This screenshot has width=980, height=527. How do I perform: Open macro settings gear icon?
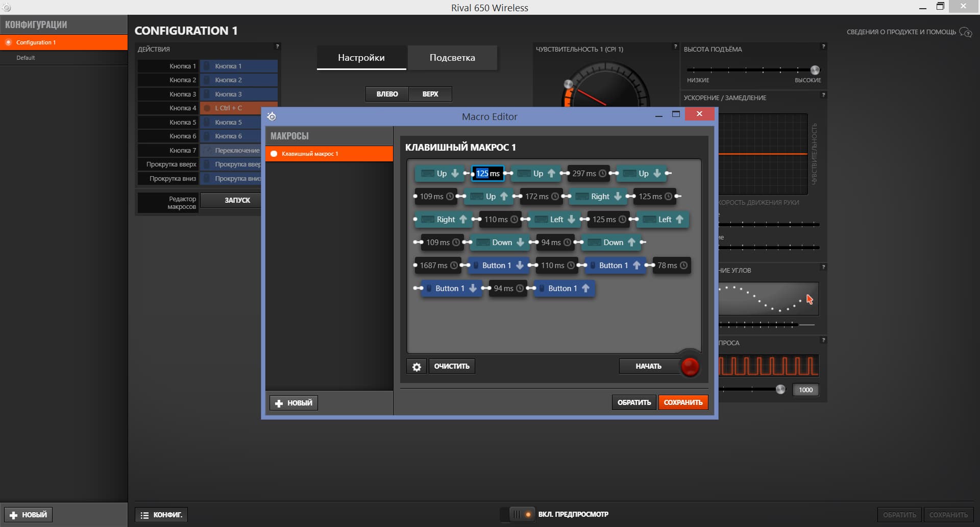(416, 367)
